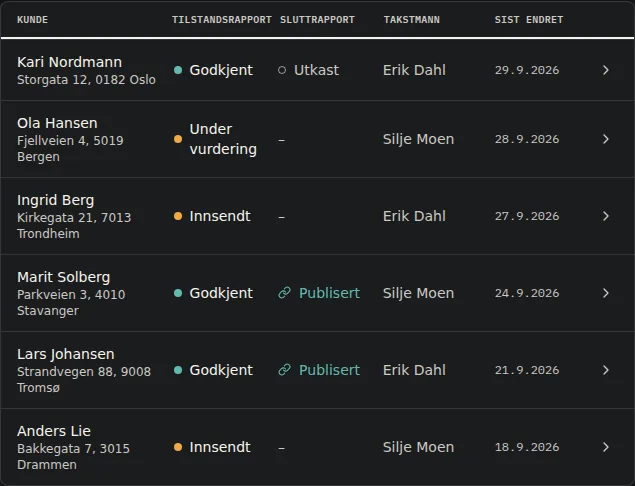Click Erik Dahl in Lars Johansen row

click(414, 370)
